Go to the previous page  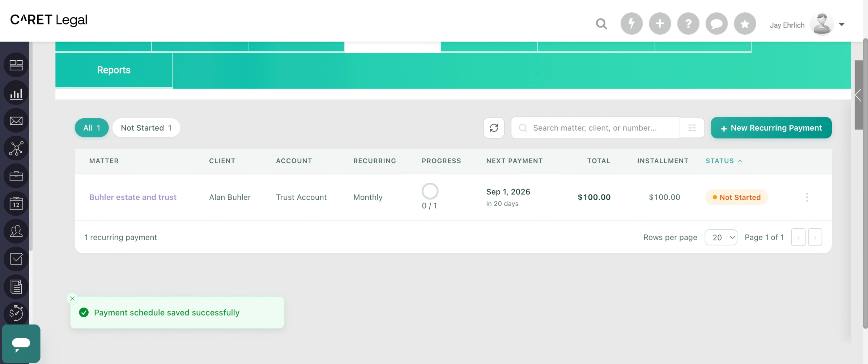[798, 237]
